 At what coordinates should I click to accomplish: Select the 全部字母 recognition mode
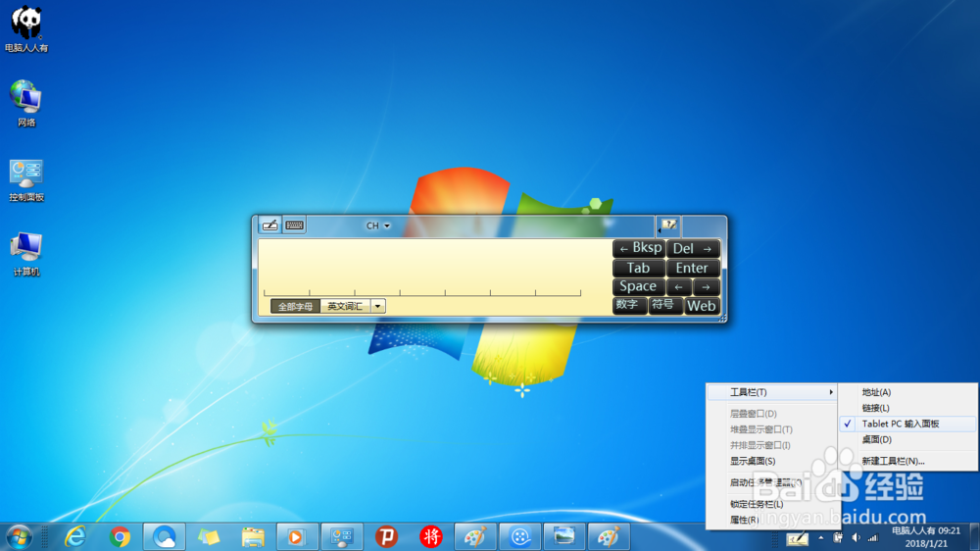click(x=295, y=307)
